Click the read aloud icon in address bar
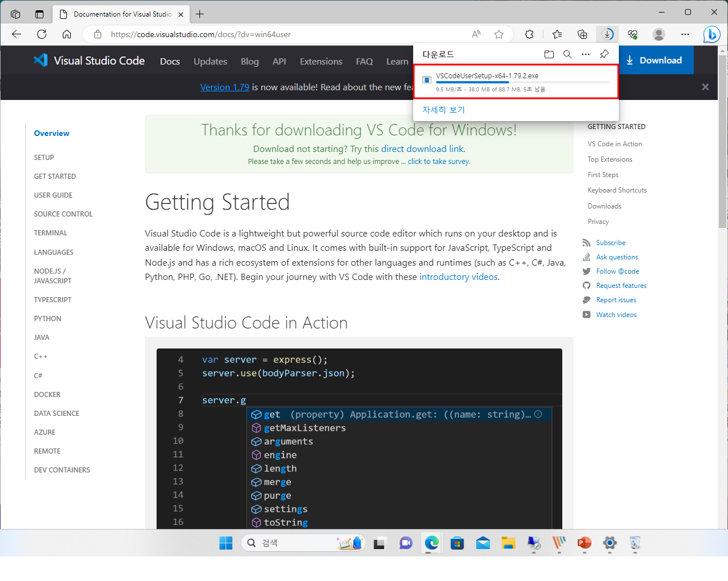 (x=476, y=34)
